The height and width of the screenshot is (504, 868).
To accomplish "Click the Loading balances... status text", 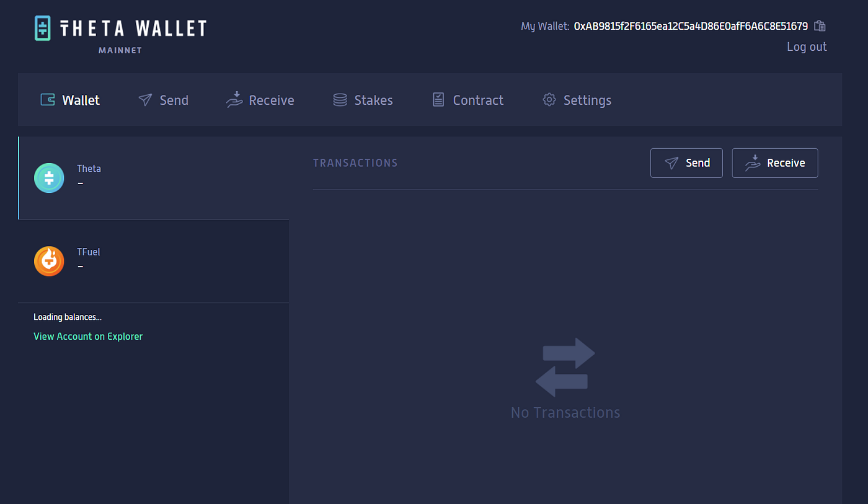I will click(68, 317).
